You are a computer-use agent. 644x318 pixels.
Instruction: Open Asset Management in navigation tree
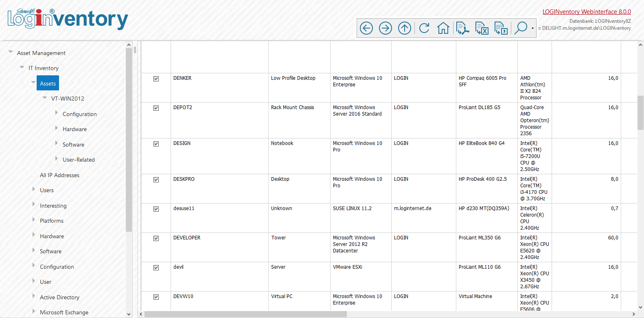[41, 53]
